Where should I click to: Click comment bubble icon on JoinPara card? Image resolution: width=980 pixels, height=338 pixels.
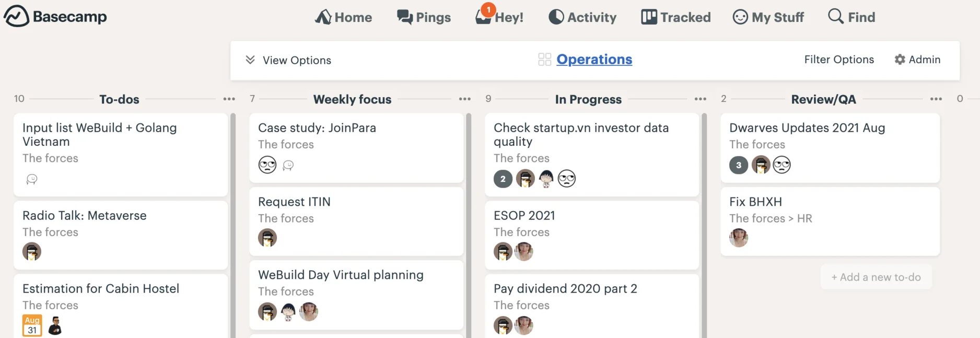(x=288, y=166)
